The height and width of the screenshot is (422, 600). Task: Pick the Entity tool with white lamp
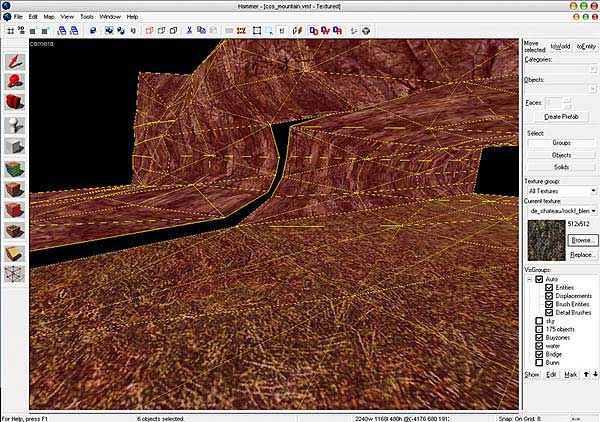pyautogui.click(x=14, y=126)
